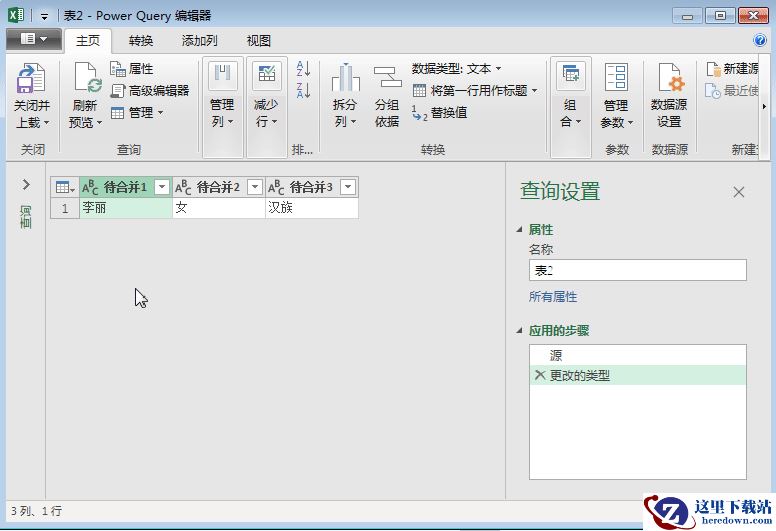Collapse the 应用的步骤 section
This screenshot has height=531, width=776.
point(519,331)
